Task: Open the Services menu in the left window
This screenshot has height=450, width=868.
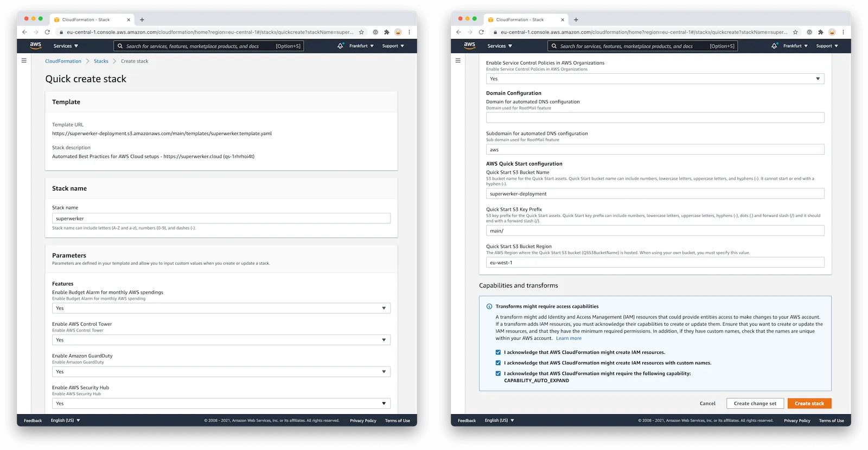Action: [66, 46]
